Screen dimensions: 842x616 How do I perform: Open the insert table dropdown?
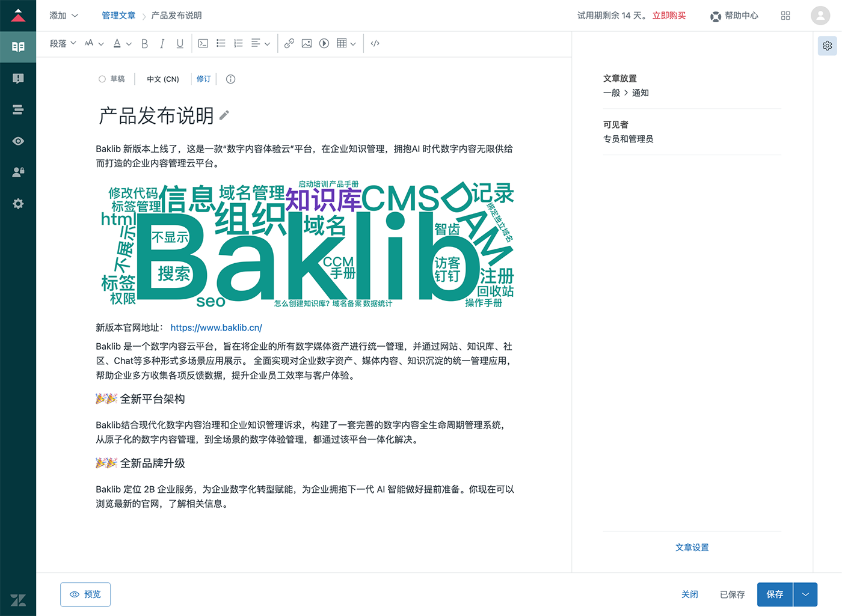[346, 43]
